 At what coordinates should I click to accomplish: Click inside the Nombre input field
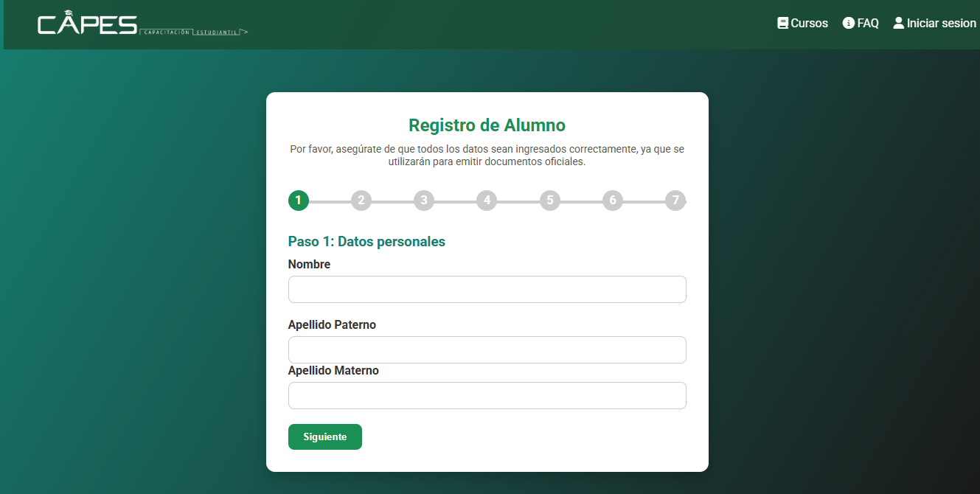point(487,289)
